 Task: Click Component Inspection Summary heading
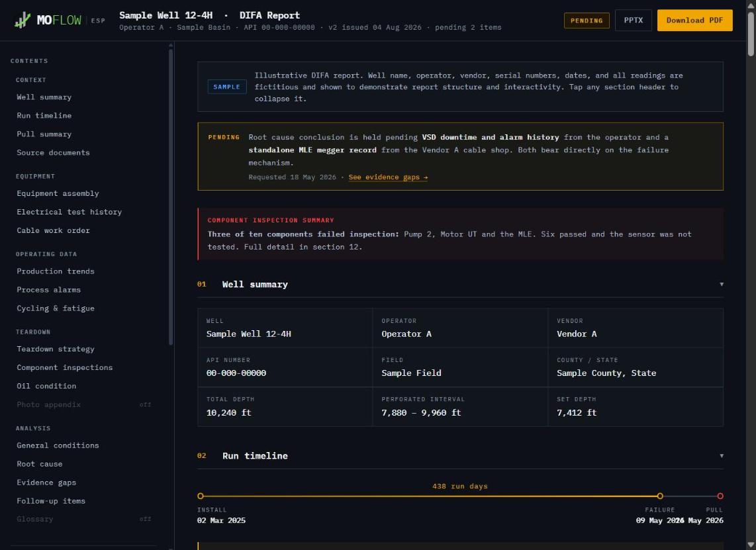(x=271, y=220)
